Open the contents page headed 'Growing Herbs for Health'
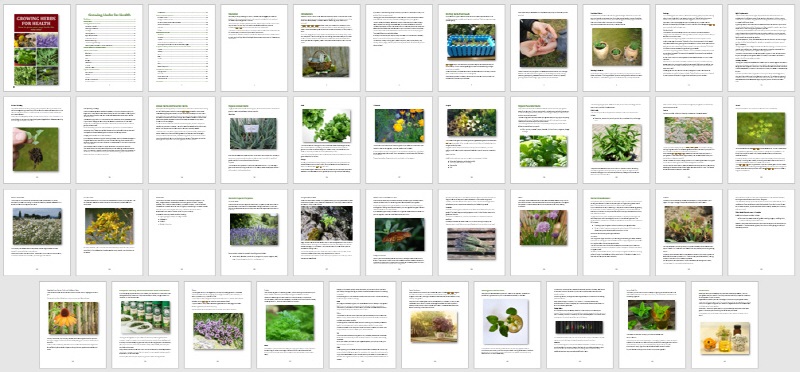Viewport: 800px width, 372px height. tap(109, 48)
